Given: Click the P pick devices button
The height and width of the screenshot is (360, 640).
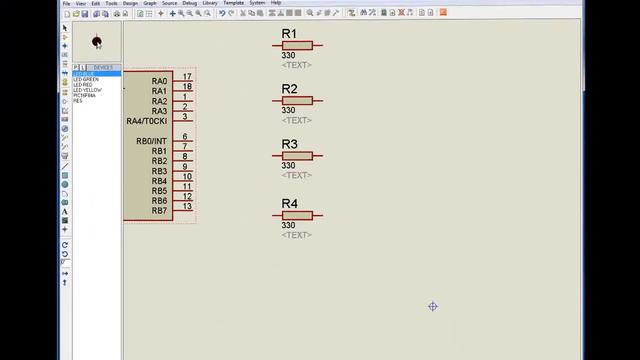Looking at the screenshot, I should coord(76,67).
